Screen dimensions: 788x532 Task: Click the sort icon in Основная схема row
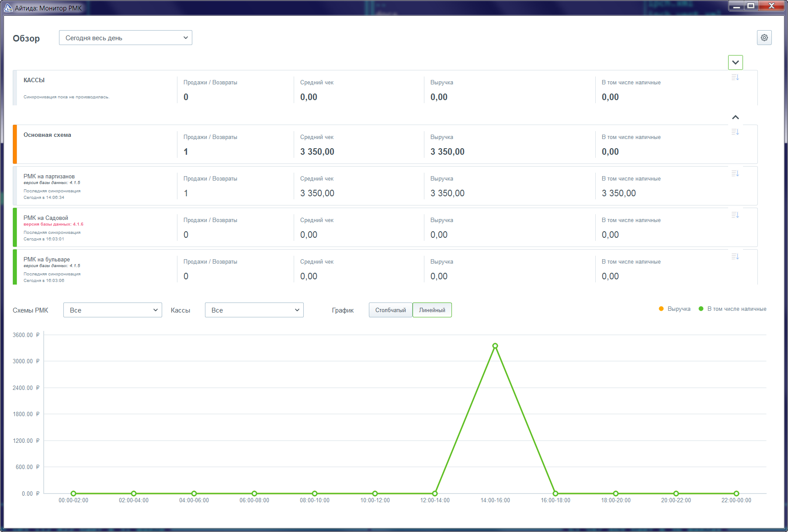click(735, 132)
